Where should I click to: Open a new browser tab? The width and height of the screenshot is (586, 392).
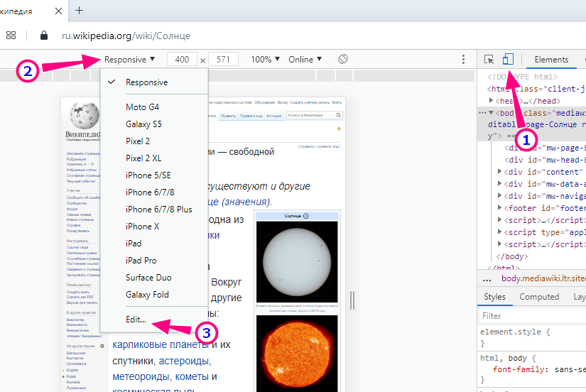[80, 11]
